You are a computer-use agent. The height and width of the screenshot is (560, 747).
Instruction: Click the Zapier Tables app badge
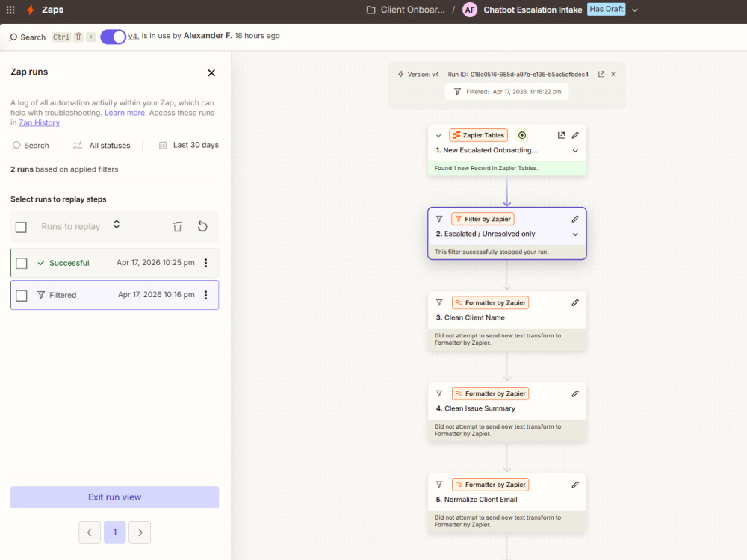tap(478, 135)
